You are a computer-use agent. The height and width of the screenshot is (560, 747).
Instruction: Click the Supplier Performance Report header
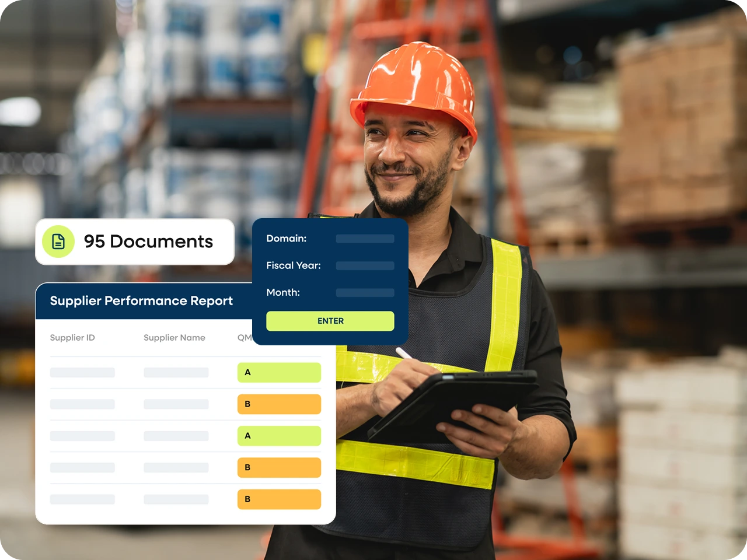tap(141, 301)
